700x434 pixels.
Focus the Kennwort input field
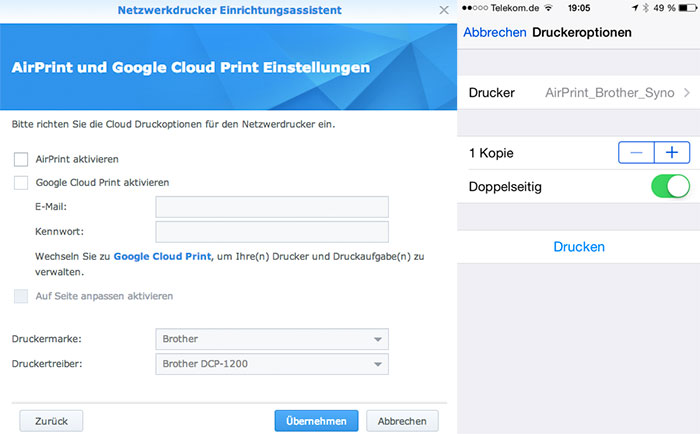272,232
